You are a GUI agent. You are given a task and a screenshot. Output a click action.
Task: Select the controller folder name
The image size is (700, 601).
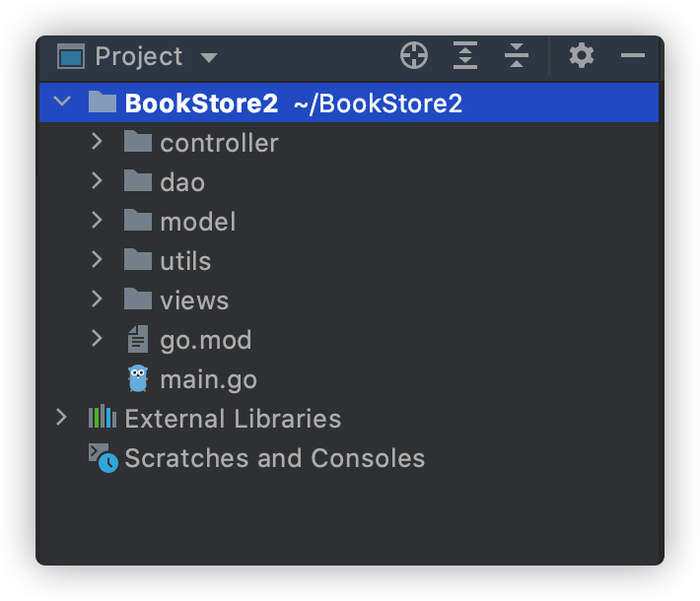(x=219, y=143)
